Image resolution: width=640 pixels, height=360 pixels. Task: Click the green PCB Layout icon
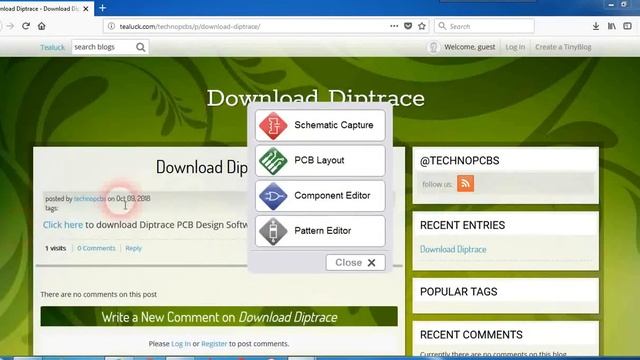(x=273, y=161)
